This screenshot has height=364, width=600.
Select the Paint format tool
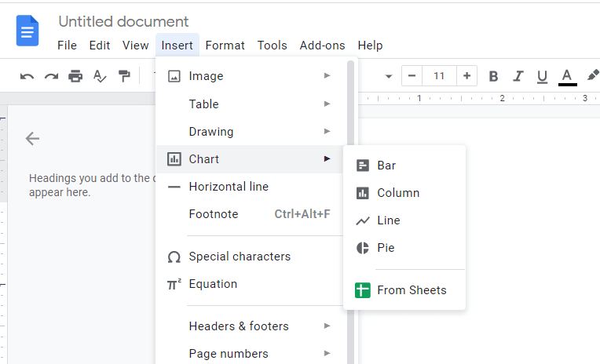click(x=124, y=76)
